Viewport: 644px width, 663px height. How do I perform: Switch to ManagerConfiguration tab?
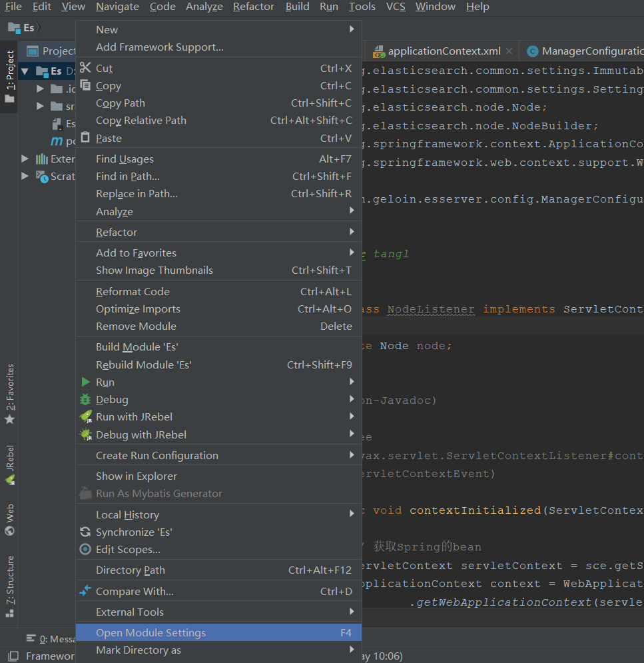point(582,51)
